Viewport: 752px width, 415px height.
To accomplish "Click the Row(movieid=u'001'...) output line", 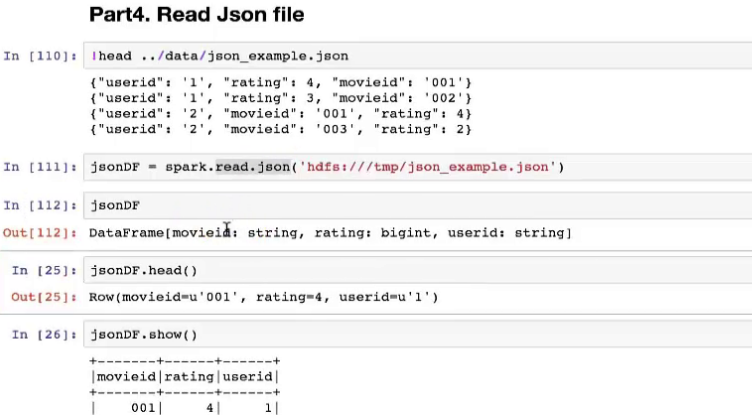I will (x=264, y=297).
